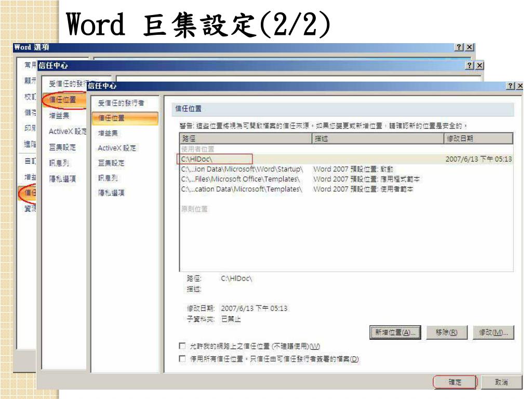Enable 停用所有信任位置 checkbox
The width and height of the screenshot is (532, 399).
182,358
